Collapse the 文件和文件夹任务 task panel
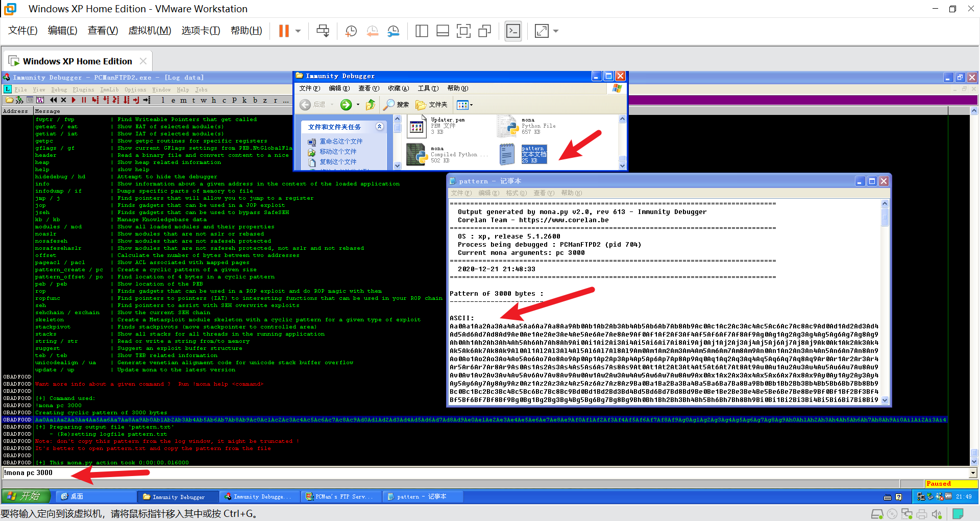 (x=379, y=127)
